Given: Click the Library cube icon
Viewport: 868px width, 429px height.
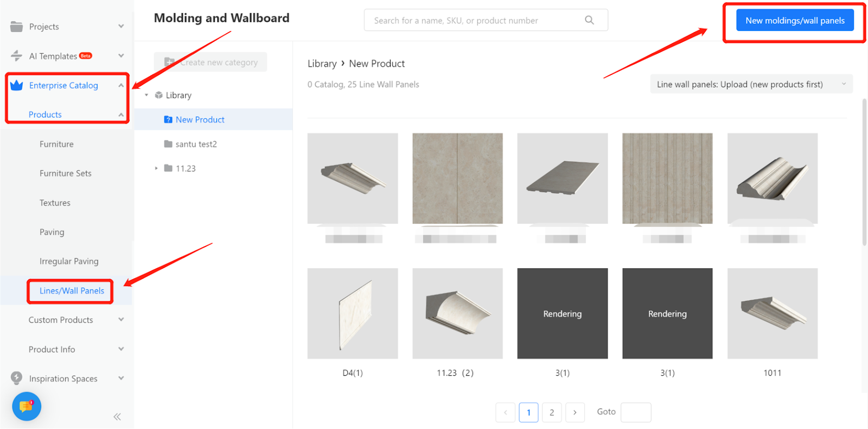Looking at the screenshot, I should (159, 95).
